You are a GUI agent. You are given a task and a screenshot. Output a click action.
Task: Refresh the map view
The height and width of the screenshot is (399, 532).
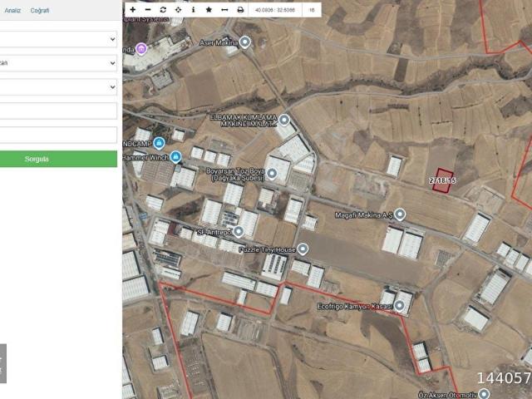(163, 10)
